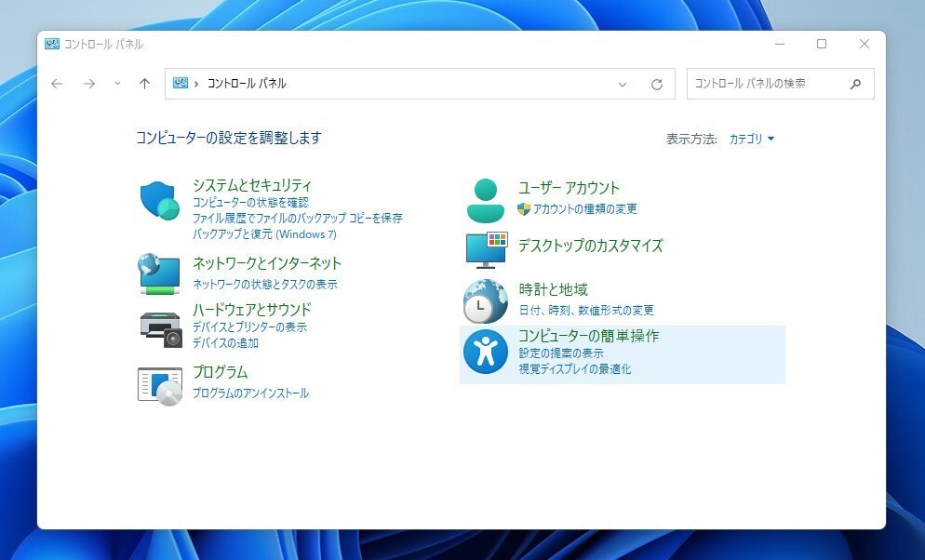
Task: Open the Ease of Access icon
Action: click(x=485, y=352)
